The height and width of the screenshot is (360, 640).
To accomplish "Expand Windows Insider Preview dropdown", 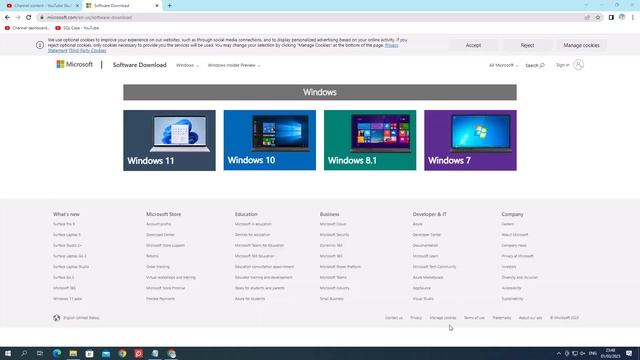I will [x=234, y=65].
